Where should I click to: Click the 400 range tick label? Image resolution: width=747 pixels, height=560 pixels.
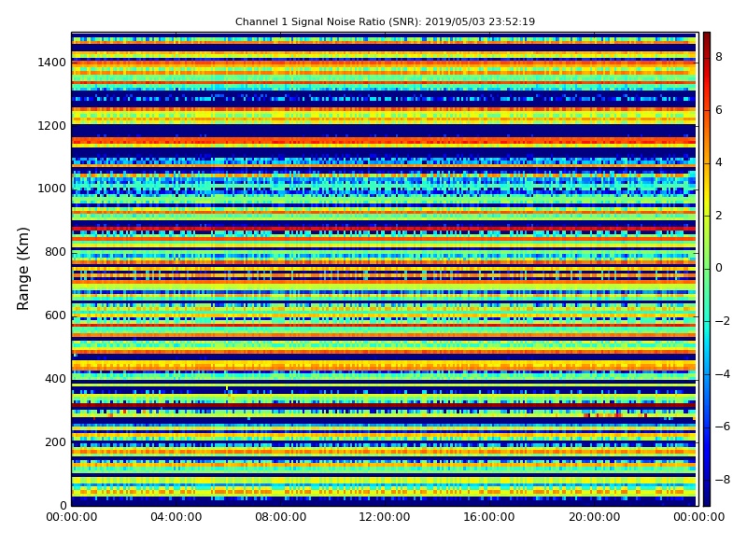(55, 379)
